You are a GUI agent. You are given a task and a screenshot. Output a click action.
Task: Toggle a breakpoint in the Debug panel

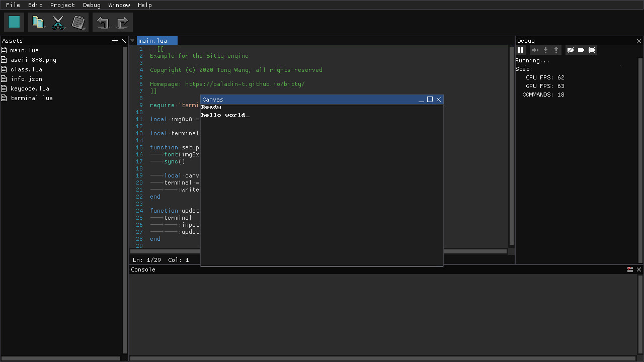(571, 50)
